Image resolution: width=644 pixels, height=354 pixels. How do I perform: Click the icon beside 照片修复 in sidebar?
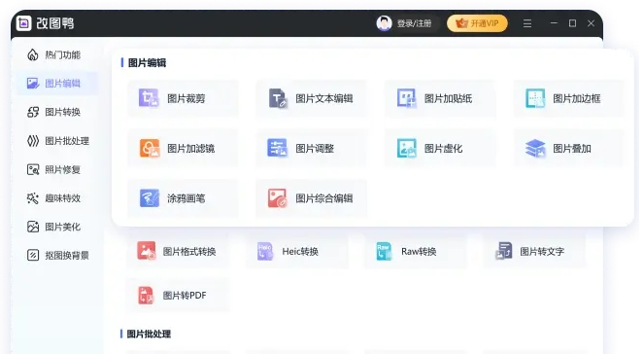[33, 169]
